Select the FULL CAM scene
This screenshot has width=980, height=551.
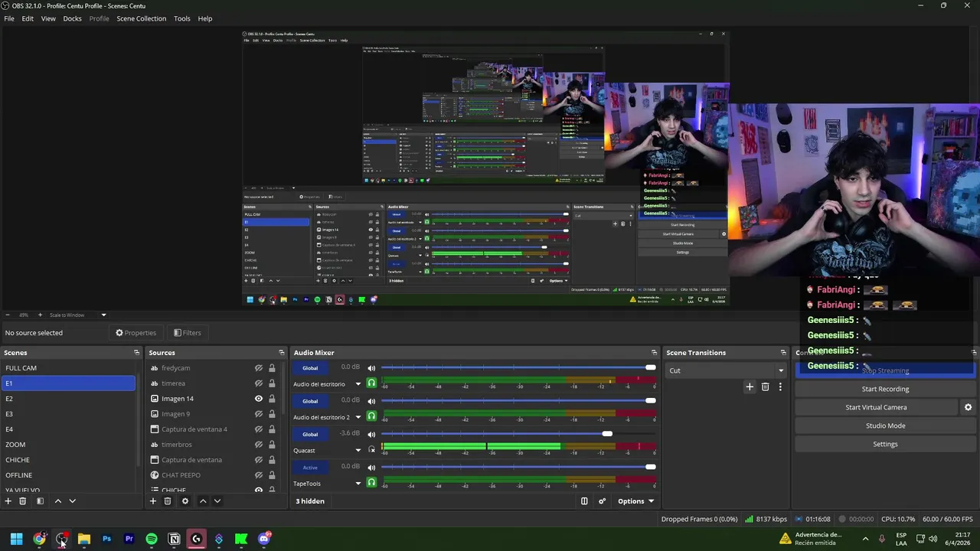[x=68, y=368]
